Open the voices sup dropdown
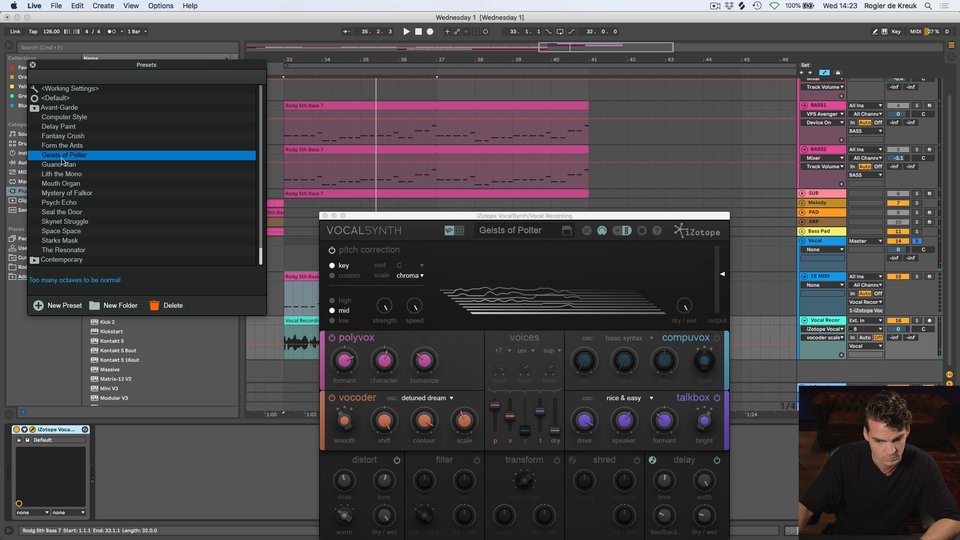The image size is (960, 540). 552,351
